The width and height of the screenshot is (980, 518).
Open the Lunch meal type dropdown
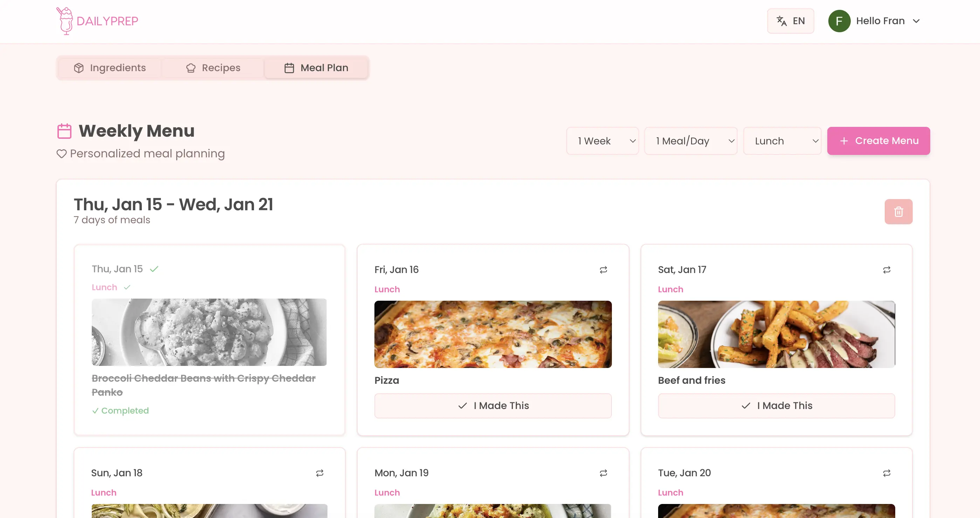click(782, 141)
